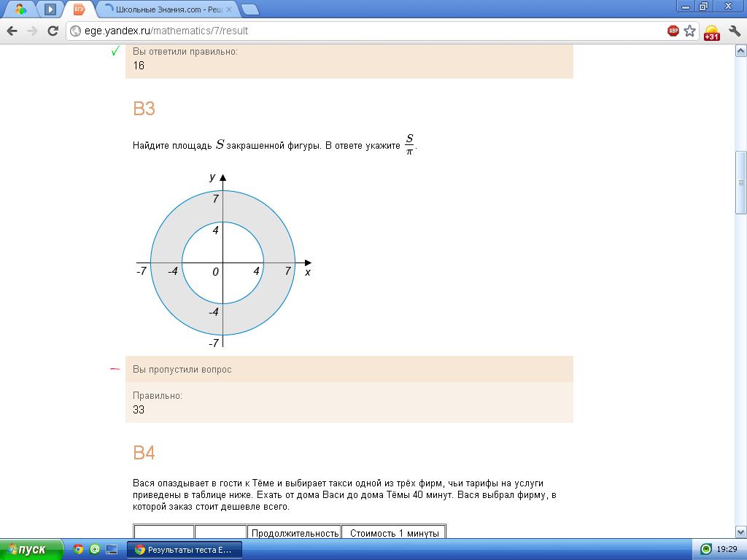The image size is (747, 560).
Task: Click the пуск Start button
Action: pyautogui.click(x=31, y=550)
